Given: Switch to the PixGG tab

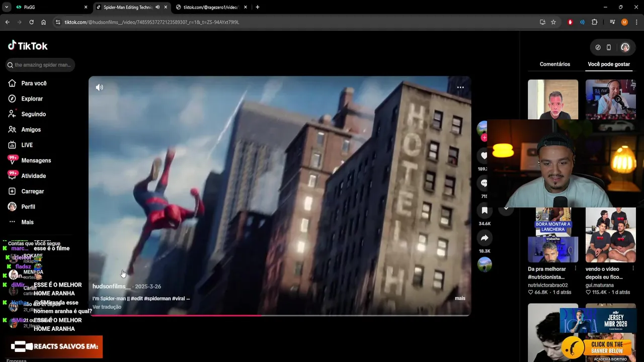Looking at the screenshot, I should click(51, 7).
